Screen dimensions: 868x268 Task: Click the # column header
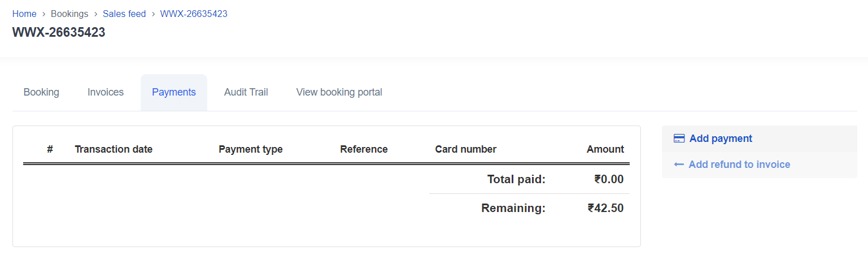click(50, 149)
